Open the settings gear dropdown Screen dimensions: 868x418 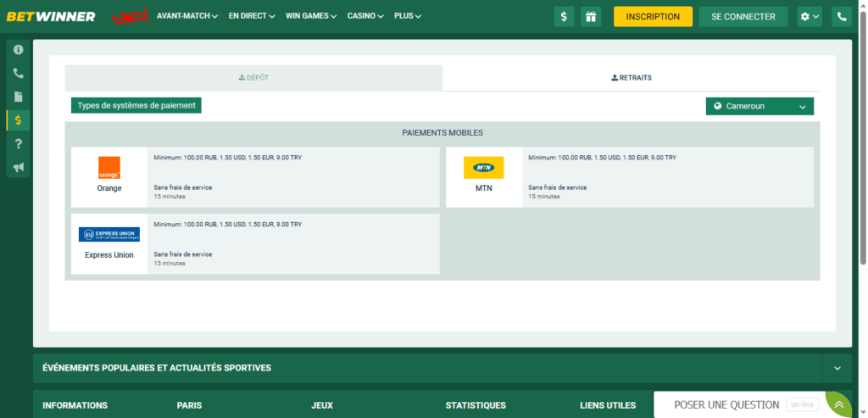809,17
